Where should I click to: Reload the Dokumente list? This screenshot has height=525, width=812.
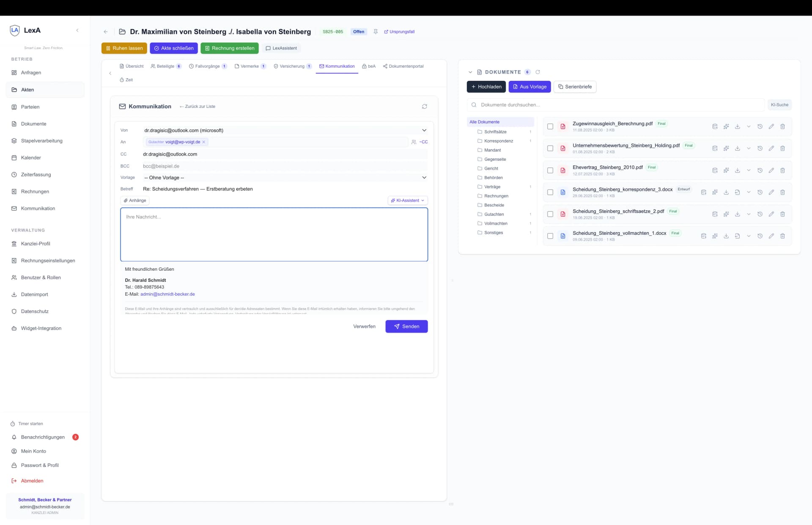coord(538,72)
